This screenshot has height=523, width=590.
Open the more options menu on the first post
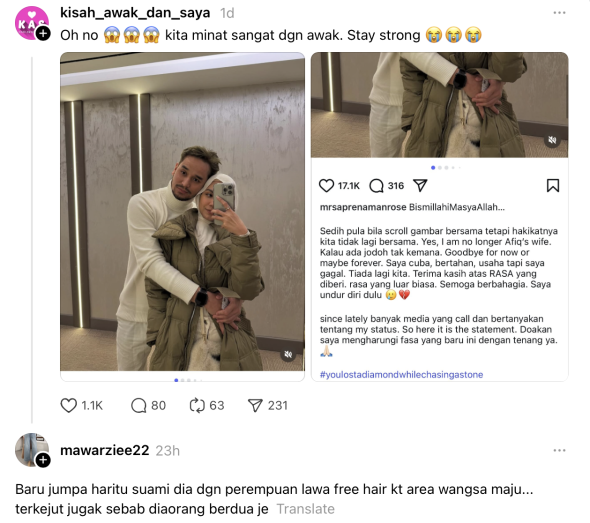(x=559, y=13)
